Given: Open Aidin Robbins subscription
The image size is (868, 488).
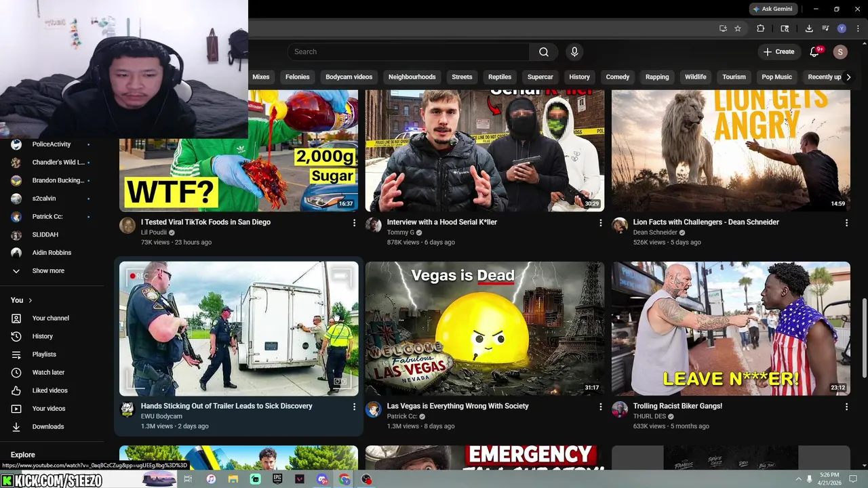Looking at the screenshot, I should point(52,253).
